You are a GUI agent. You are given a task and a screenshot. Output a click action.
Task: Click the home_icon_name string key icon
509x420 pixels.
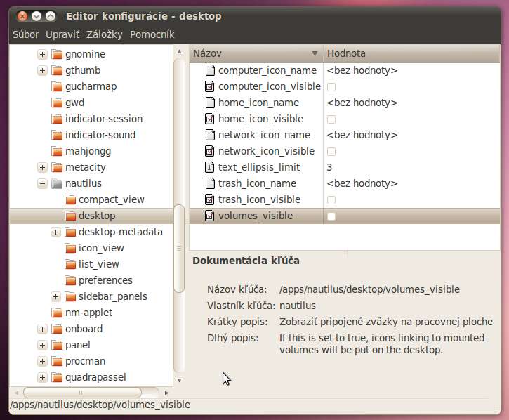(210, 103)
